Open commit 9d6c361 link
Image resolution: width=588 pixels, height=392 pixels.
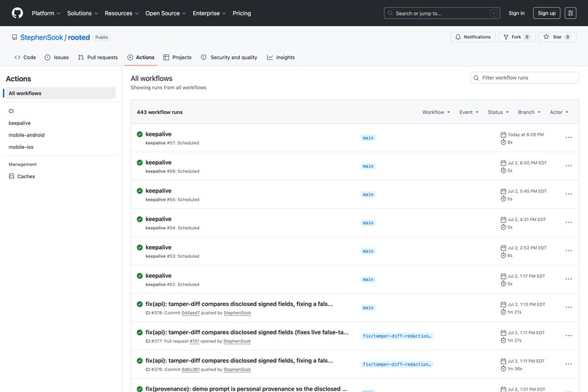(x=190, y=369)
